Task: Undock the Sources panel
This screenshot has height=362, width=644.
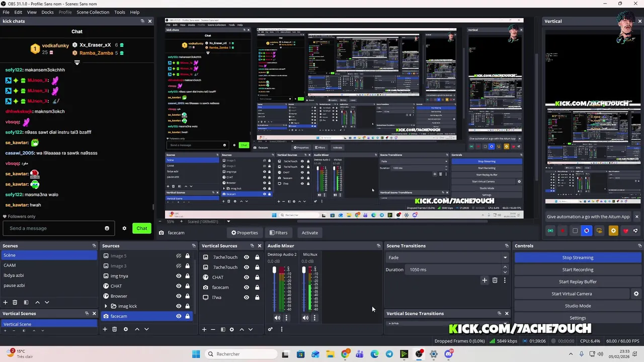Action: (194, 246)
